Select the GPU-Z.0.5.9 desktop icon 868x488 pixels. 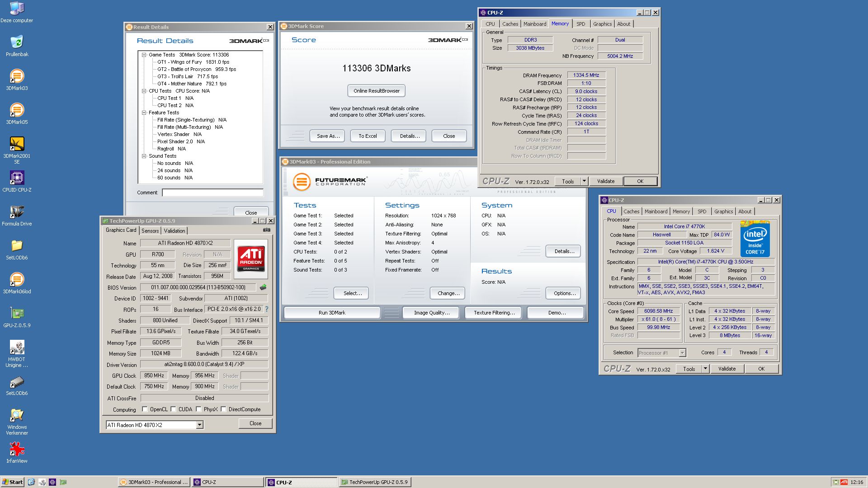click(17, 317)
